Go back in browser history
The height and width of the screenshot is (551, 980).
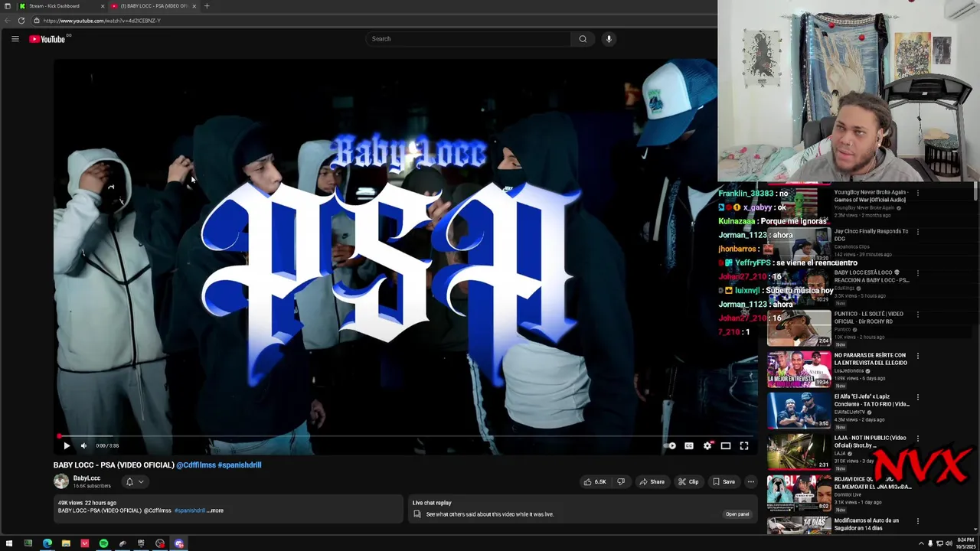[7, 21]
